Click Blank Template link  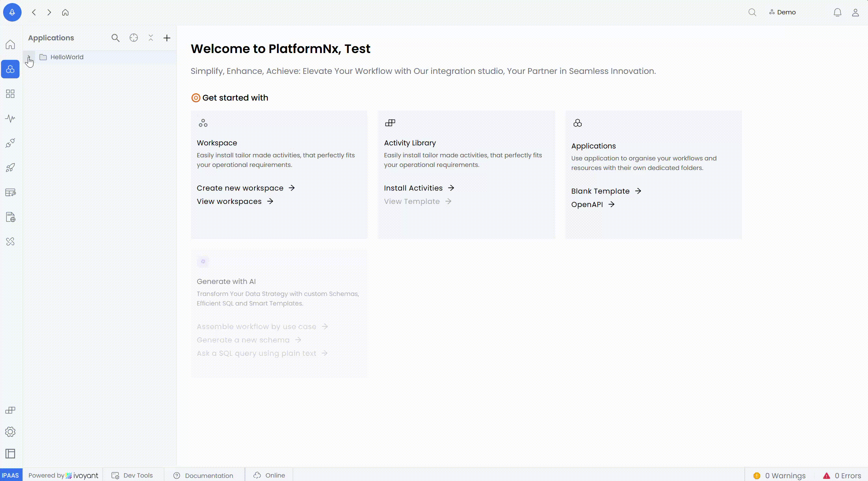(x=606, y=191)
